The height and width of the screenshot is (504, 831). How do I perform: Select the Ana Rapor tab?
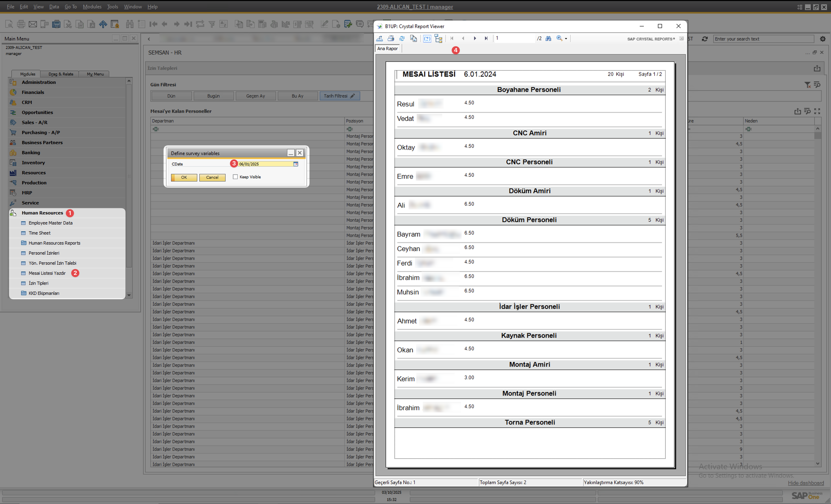tap(387, 48)
